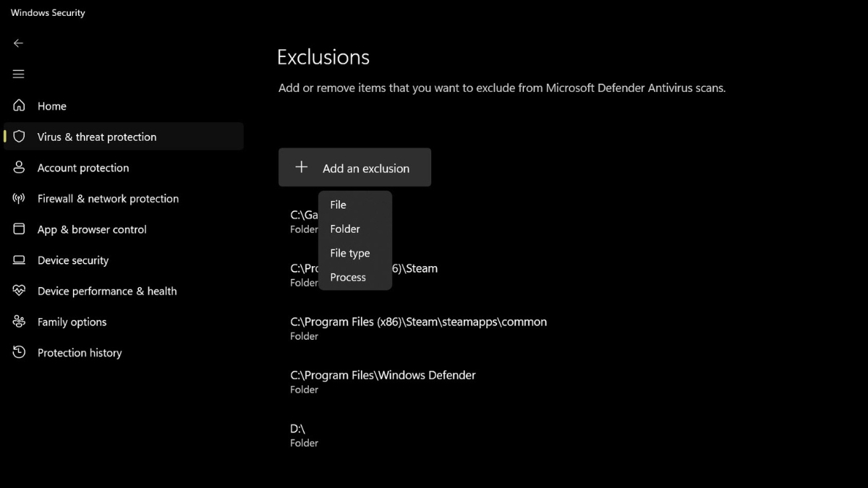Select Folder in the exclusion dropdown
The width and height of the screenshot is (868, 488).
[345, 229]
